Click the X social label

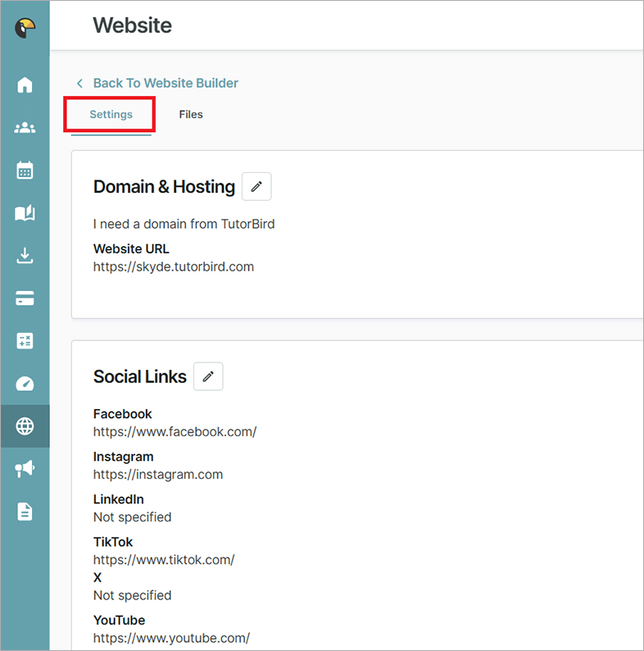point(98,577)
